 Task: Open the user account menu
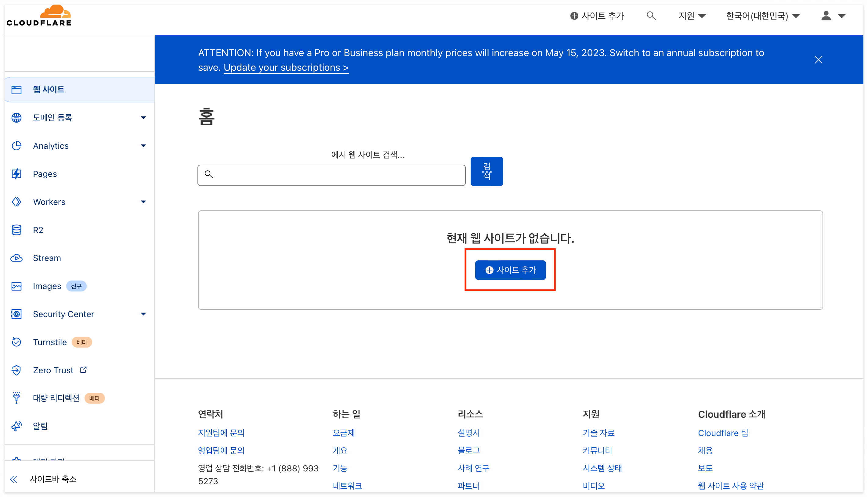pyautogui.click(x=833, y=16)
